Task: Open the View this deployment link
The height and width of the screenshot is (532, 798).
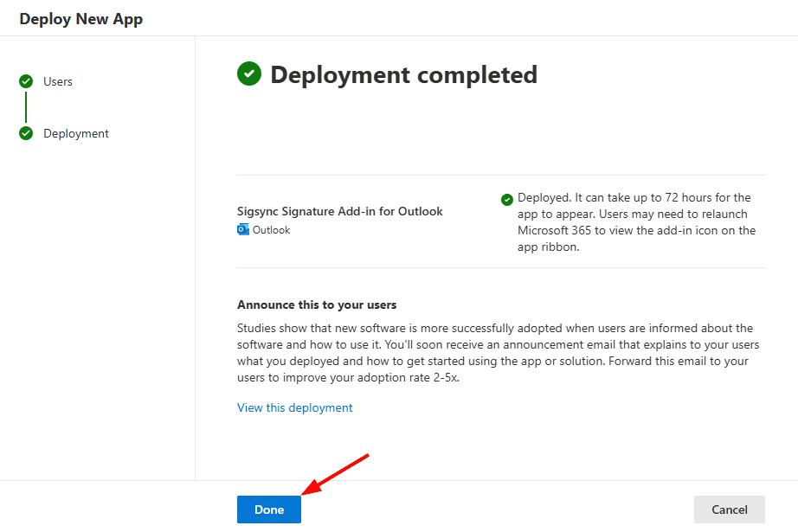Action: [x=294, y=407]
